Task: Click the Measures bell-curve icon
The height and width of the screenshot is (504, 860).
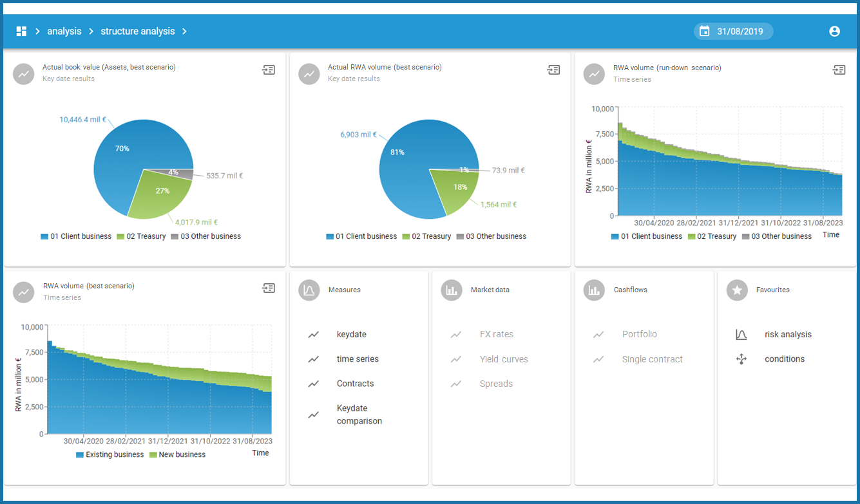Action: click(x=309, y=290)
